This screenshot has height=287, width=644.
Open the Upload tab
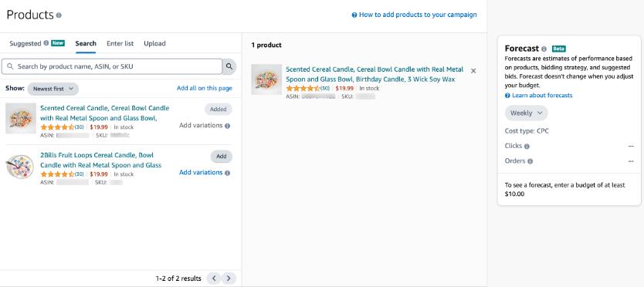[154, 43]
